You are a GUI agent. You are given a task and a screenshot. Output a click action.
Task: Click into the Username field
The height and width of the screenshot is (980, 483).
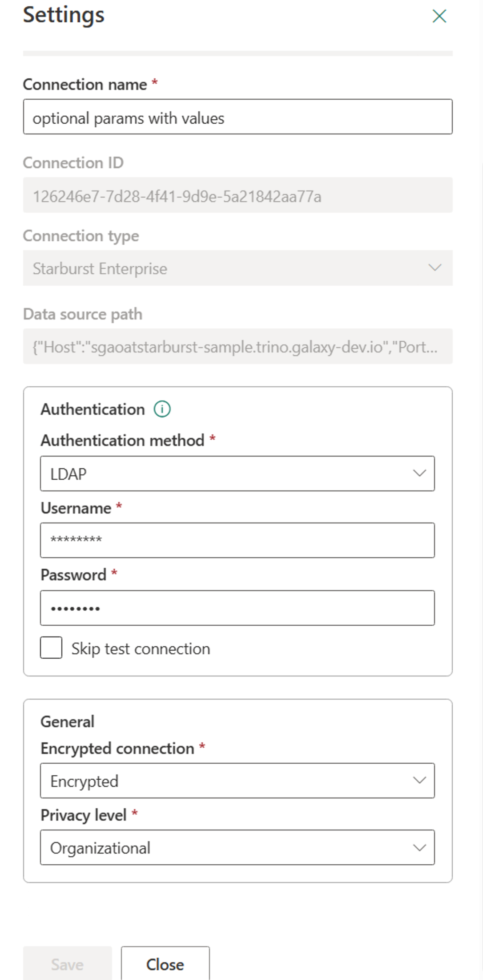coord(237,540)
